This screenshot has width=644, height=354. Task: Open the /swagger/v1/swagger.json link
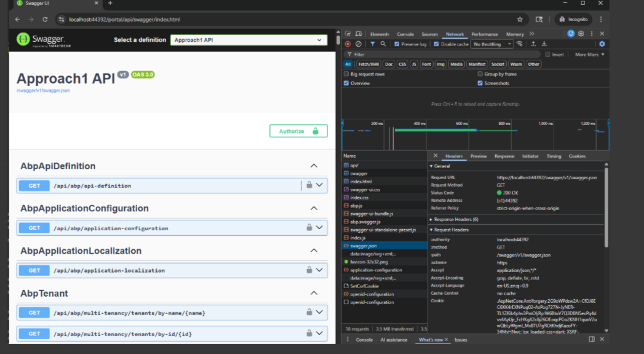(43, 91)
